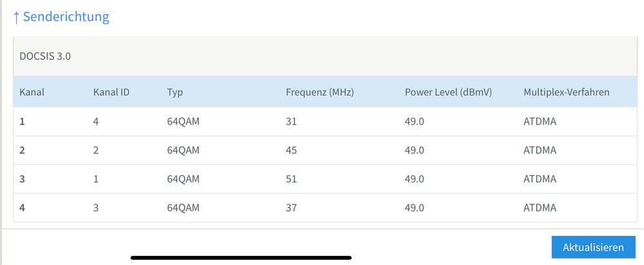The height and width of the screenshot is (265, 644).
Task: Click ATDMA in channel 1 row
Action: click(539, 121)
